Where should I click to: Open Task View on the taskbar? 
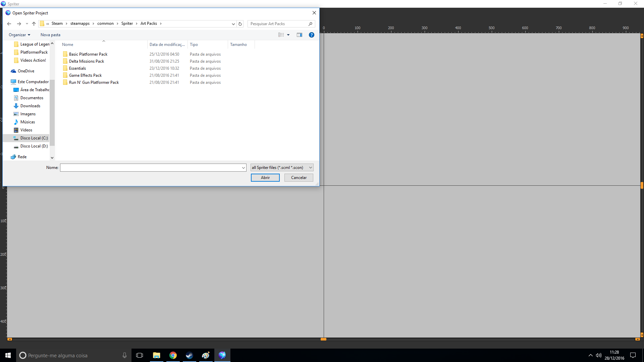tap(140, 355)
